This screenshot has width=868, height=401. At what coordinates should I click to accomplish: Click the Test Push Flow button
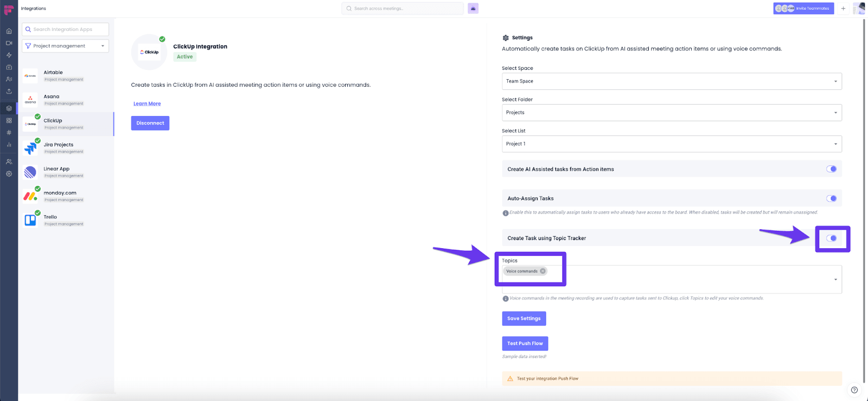(525, 344)
